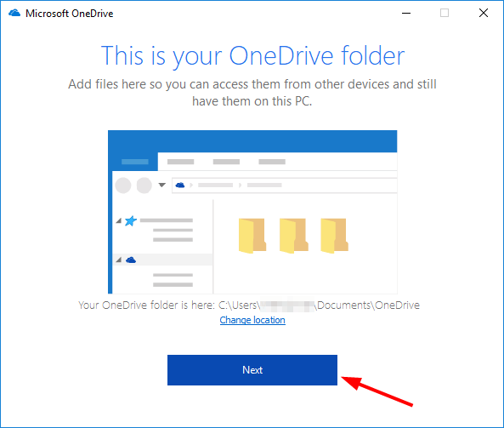Click the second gray tab placeholder in illustration
The width and height of the screenshot is (504, 428).
226,162
